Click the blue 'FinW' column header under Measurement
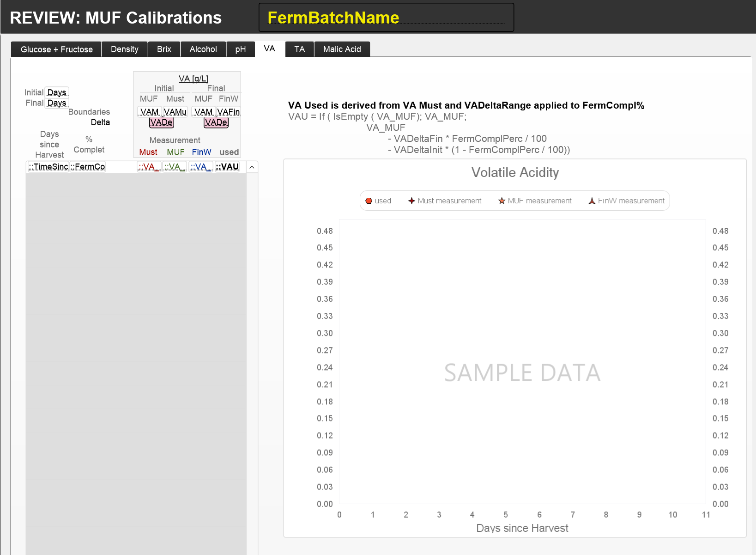 point(201,152)
